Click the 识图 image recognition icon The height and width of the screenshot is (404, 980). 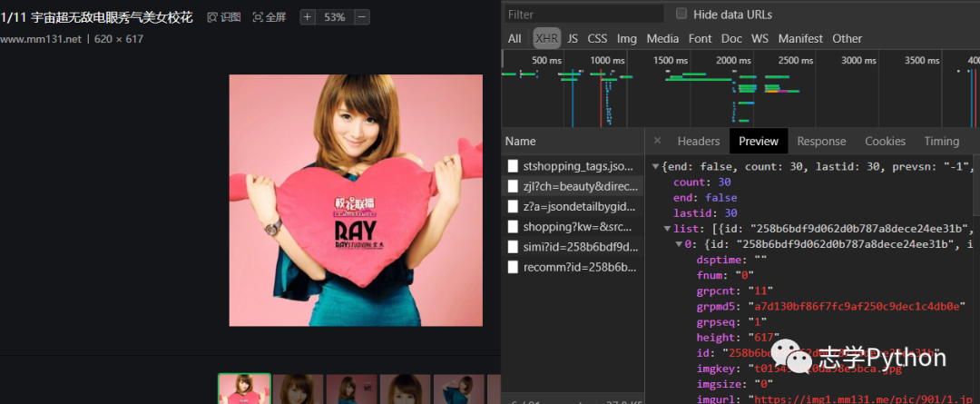[x=212, y=17]
